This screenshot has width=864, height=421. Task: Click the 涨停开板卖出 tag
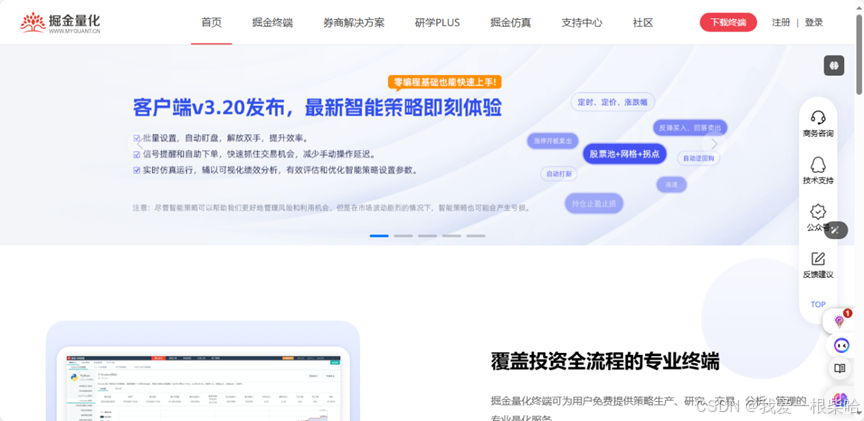point(553,141)
